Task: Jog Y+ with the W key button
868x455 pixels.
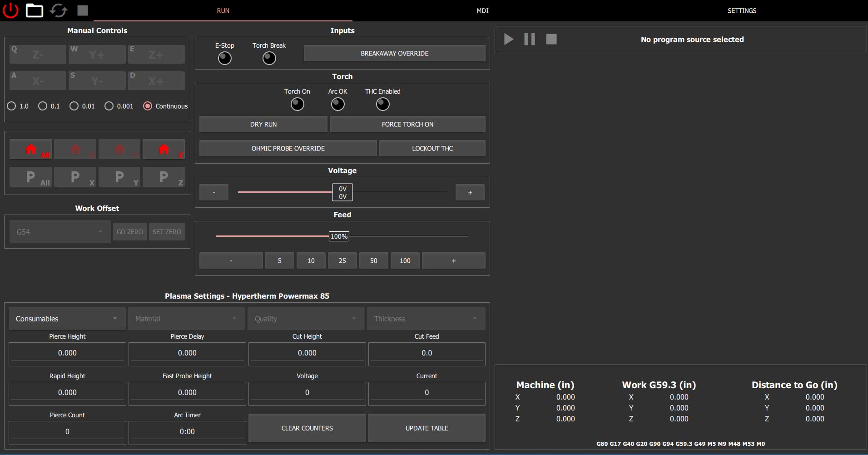Action: point(97,54)
